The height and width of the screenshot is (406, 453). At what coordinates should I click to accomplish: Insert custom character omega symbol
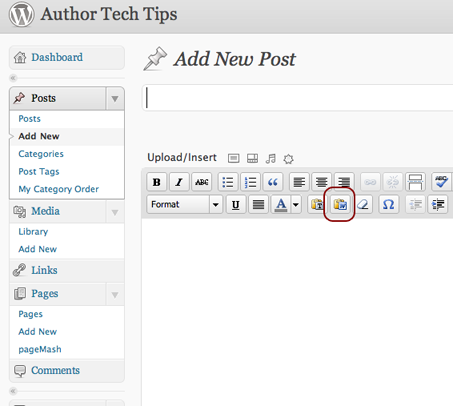(x=389, y=204)
